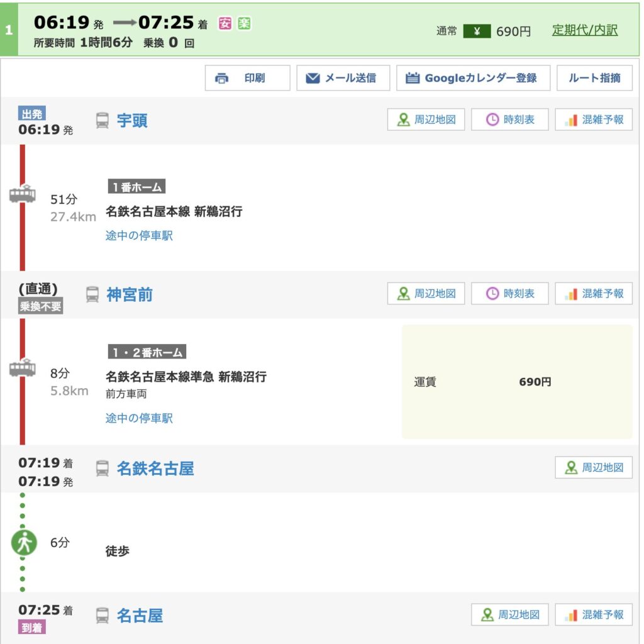Click the envelope icon for メール送信
644x644 pixels.
[313, 78]
